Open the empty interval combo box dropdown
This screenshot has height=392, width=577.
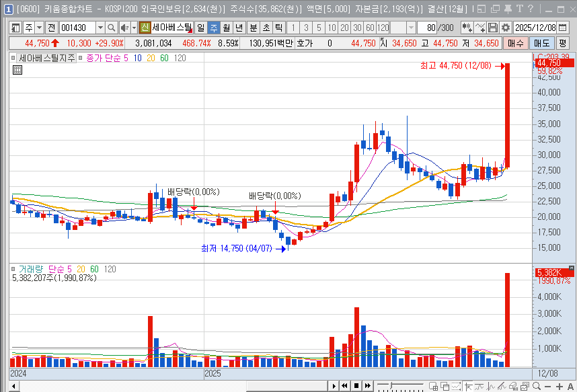click(x=411, y=28)
